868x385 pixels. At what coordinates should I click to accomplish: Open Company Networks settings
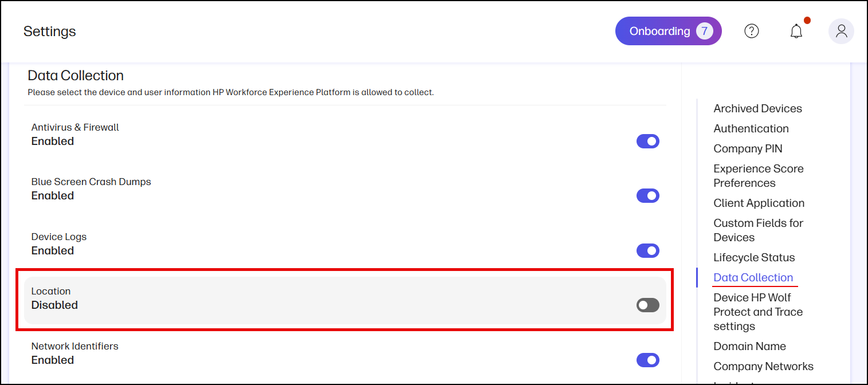tap(763, 366)
